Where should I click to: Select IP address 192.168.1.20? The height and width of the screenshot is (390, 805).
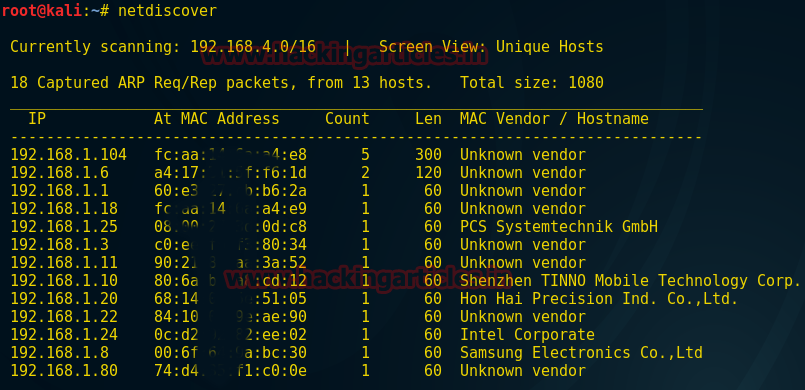[64, 299]
